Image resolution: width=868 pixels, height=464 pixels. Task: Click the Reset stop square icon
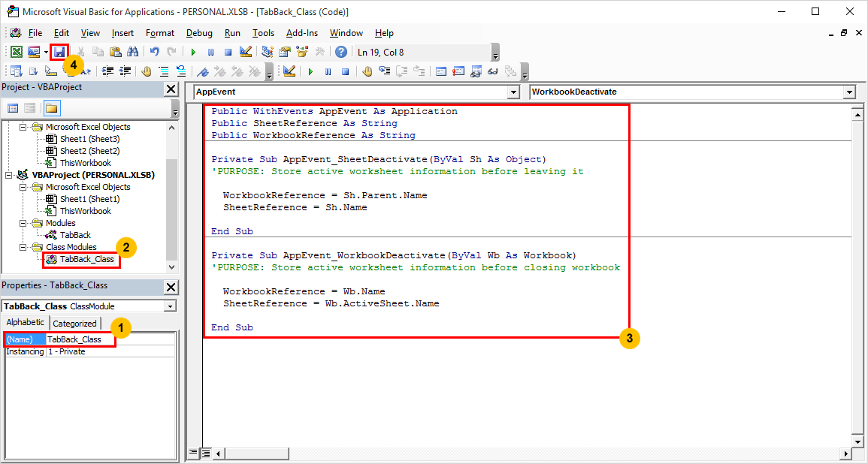pyautogui.click(x=228, y=52)
